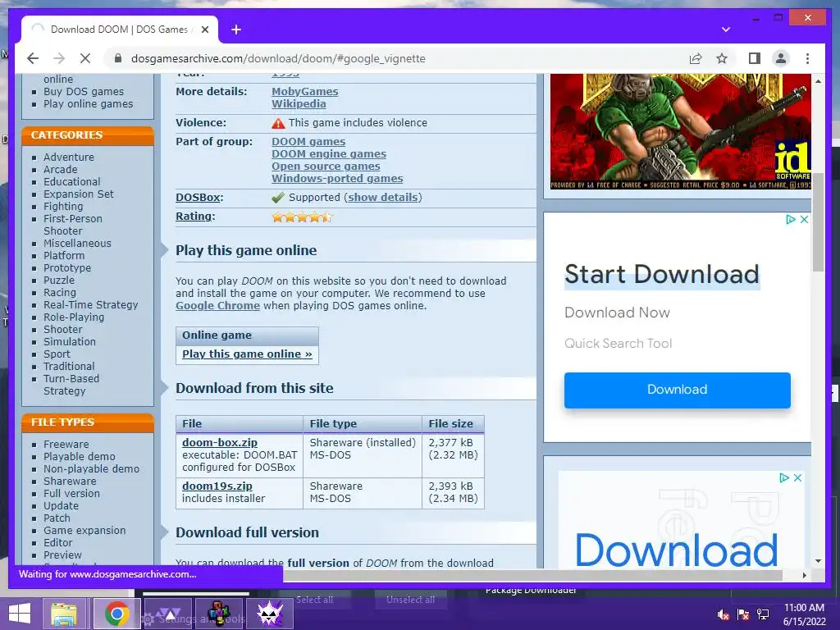
Task: Select the Download DOOM browser tab
Action: pyautogui.click(x=119, y=30)
